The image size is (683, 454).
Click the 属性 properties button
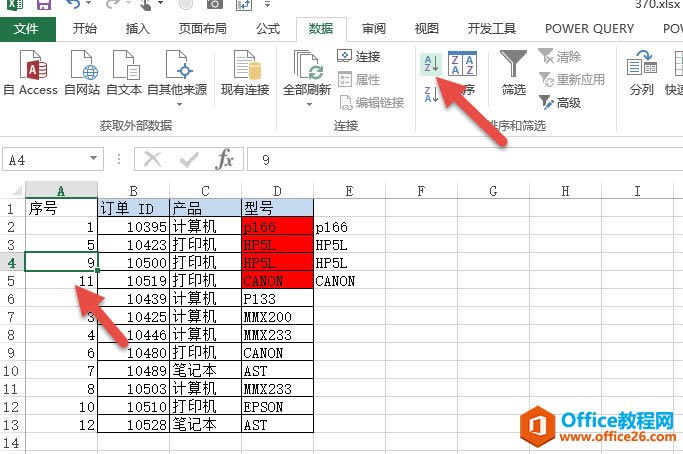pos(358,79)
